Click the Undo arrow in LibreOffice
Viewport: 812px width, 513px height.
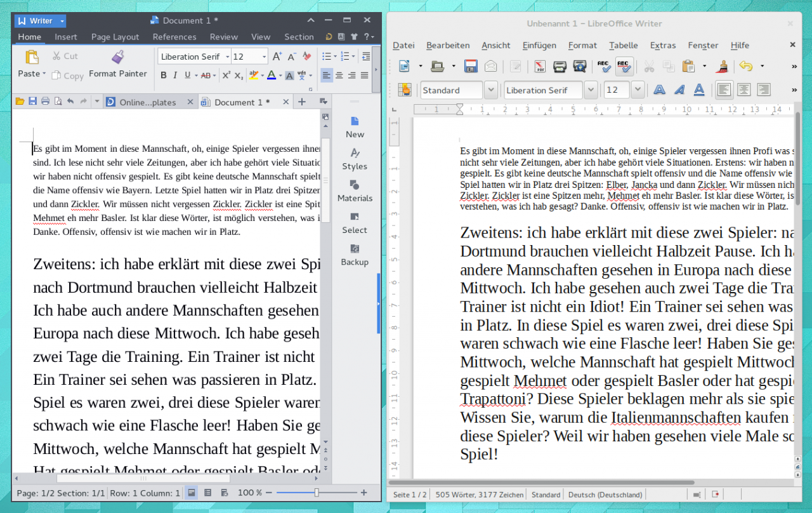(745, 66)
